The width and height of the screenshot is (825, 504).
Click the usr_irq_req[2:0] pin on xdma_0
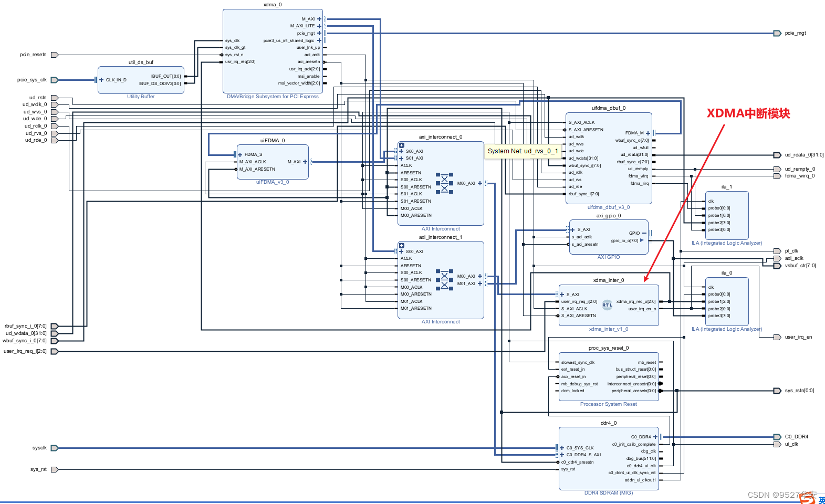tap(240, 62)
